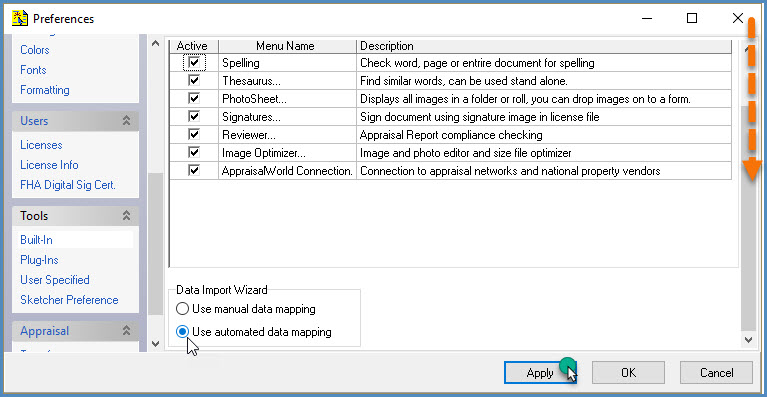Screen dimensions: 767x397
Task: Select the Image Optimizer... menu name cell
Action: (x=288, y=153)
